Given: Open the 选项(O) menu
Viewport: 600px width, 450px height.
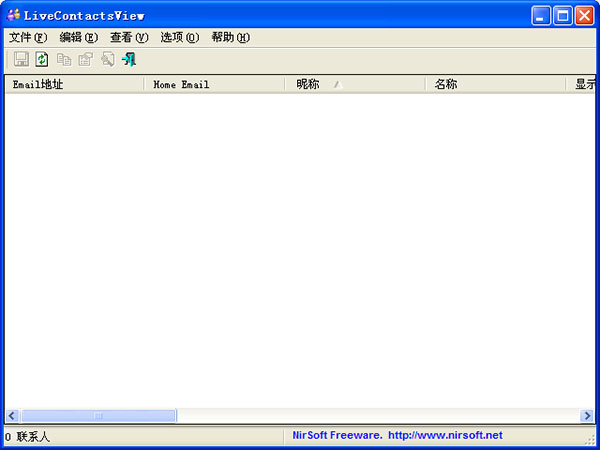Looking at the screenshot, I should coord(180,38).
